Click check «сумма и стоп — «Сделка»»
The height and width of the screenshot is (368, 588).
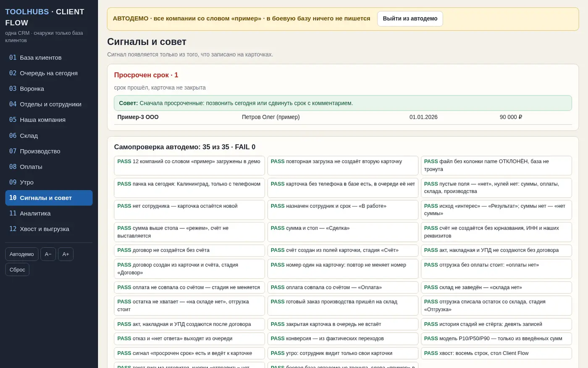tap(343, 232)
